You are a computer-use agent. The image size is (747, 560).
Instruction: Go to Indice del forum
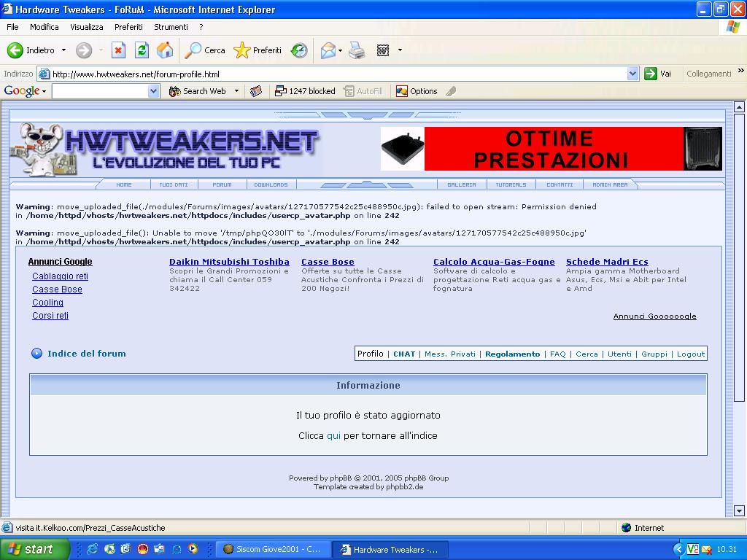[87, 354]
